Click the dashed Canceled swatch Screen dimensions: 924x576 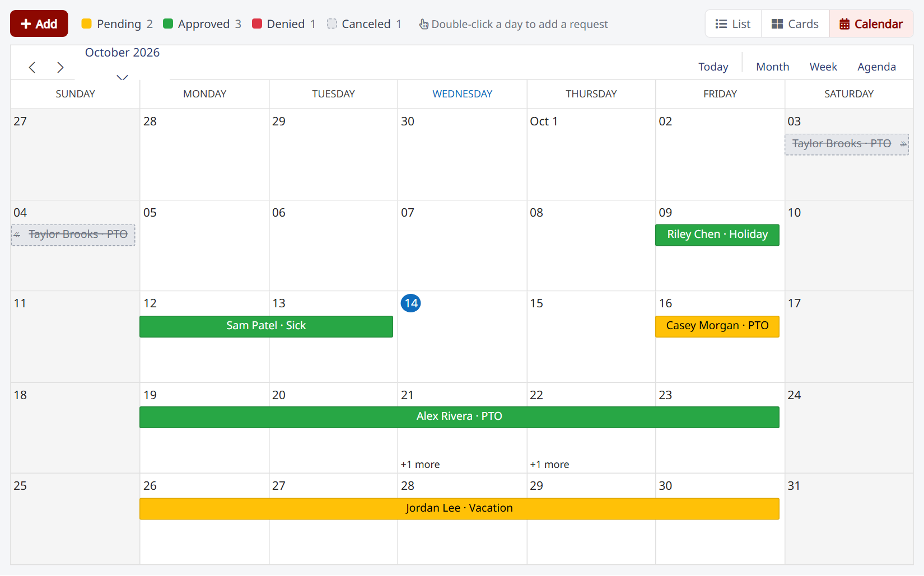(x=332, y=24)
